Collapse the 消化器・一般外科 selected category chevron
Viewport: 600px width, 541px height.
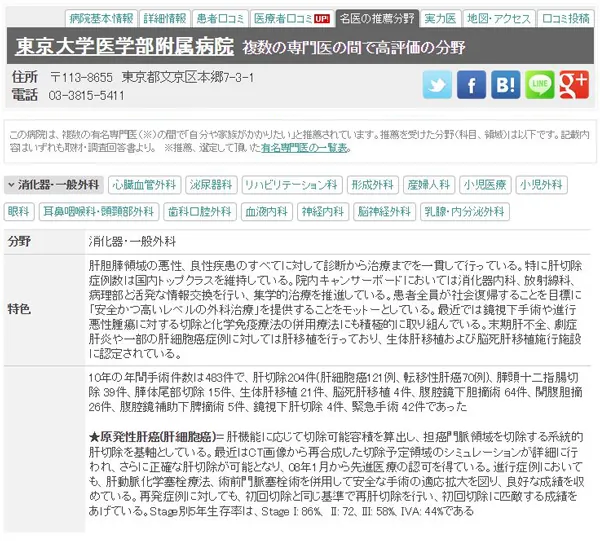click(11, 185)
